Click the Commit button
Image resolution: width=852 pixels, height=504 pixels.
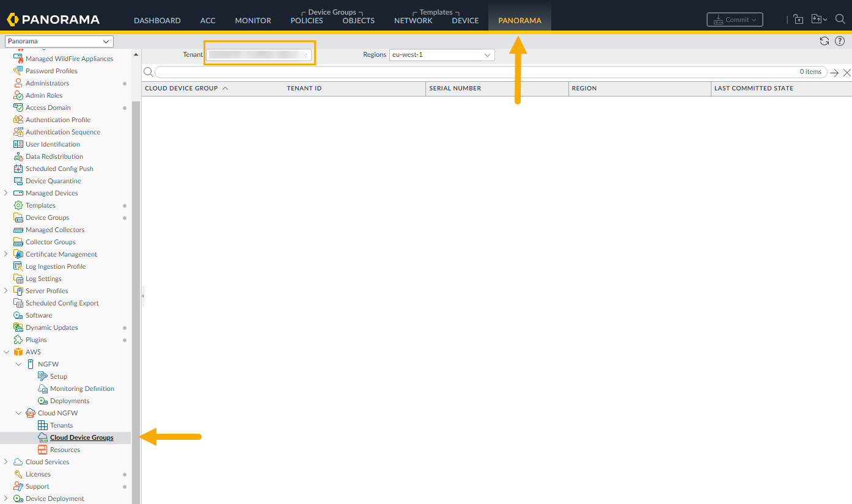735,20
